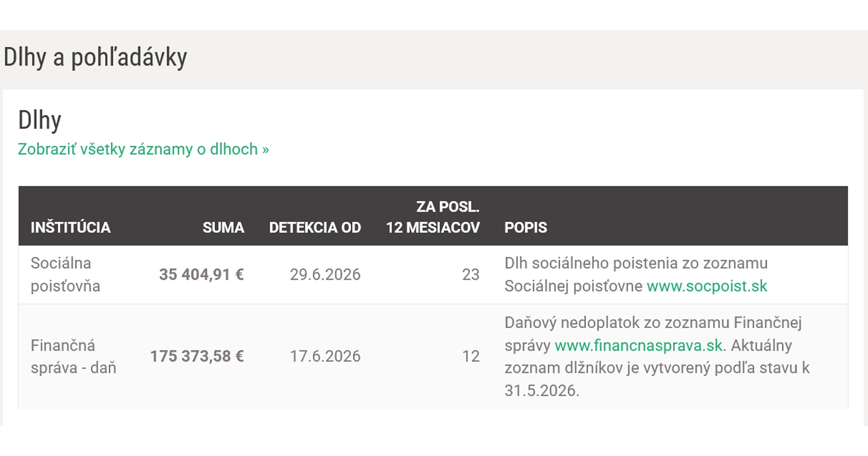Click the INŠTITÚCIA column header
The width and height of the screenshot is (868, 456).
click(70, 227)
